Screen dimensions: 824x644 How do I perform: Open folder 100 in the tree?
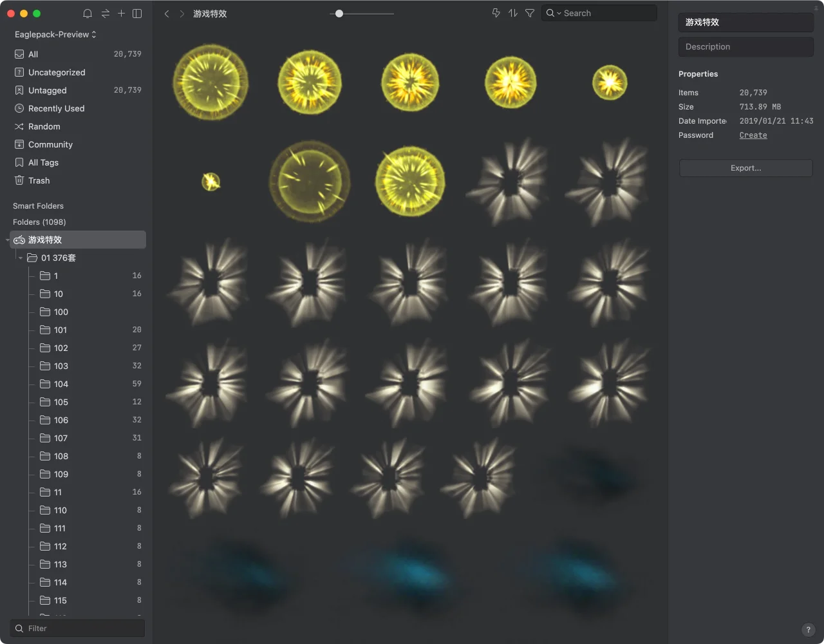[77, 312]
